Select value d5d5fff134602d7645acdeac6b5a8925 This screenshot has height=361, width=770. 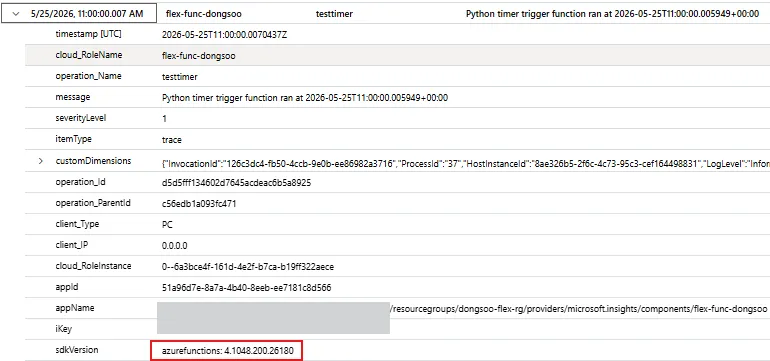236,183
